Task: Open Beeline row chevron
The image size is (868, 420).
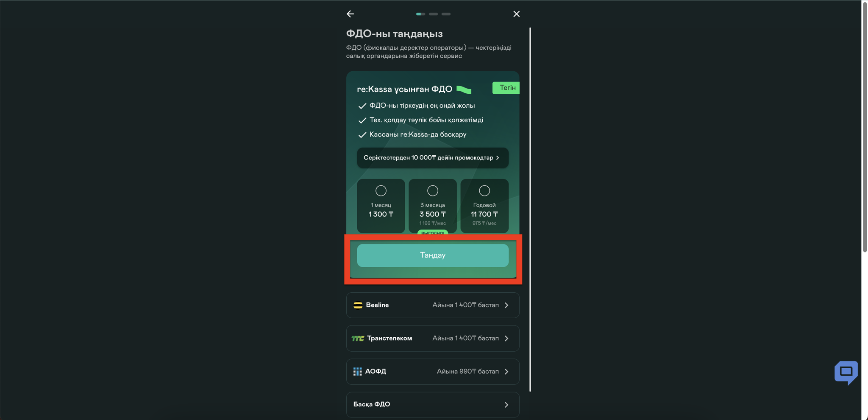Action: (506, 305)
